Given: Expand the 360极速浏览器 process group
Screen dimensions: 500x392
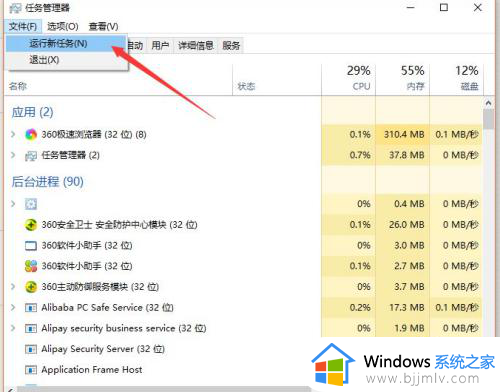Looking at the screenshot, I should [x=13, y=134].
